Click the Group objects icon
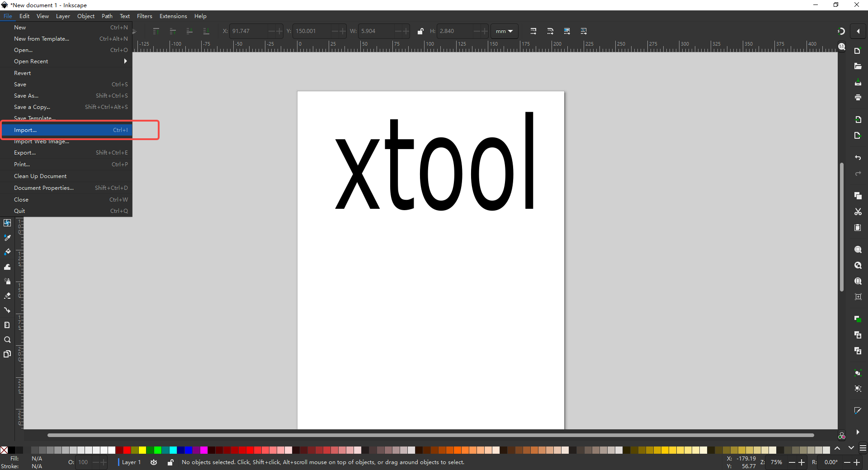 tap(858, 373)
